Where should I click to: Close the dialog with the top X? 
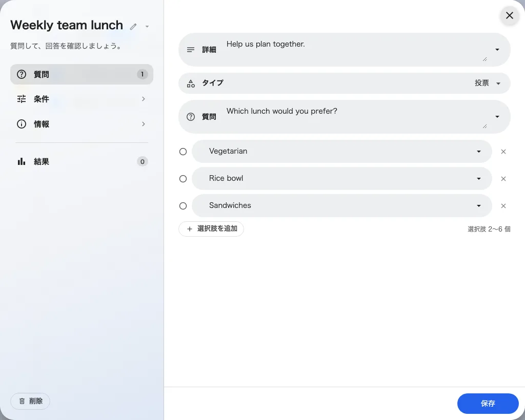pos(509,15)
